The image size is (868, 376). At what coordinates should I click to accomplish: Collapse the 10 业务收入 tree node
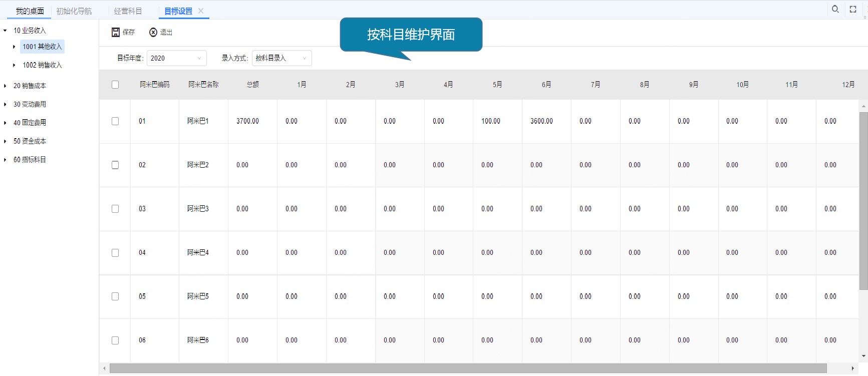click(x=5, y=31)
